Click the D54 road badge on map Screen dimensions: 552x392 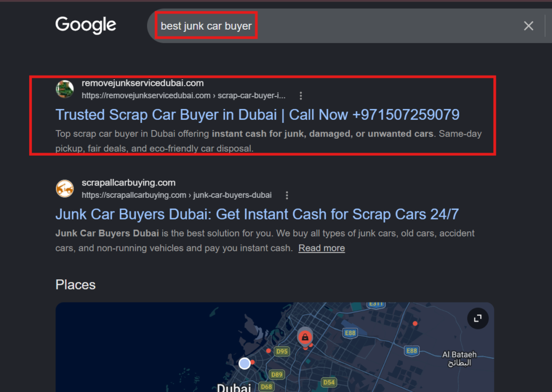[329, 382]
